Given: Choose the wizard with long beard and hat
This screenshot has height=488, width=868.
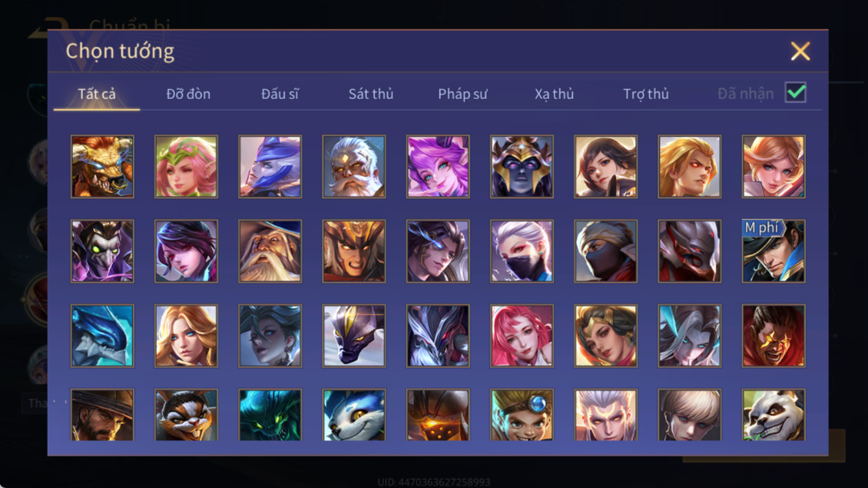Looking at the screenshot, I should 270,251.
